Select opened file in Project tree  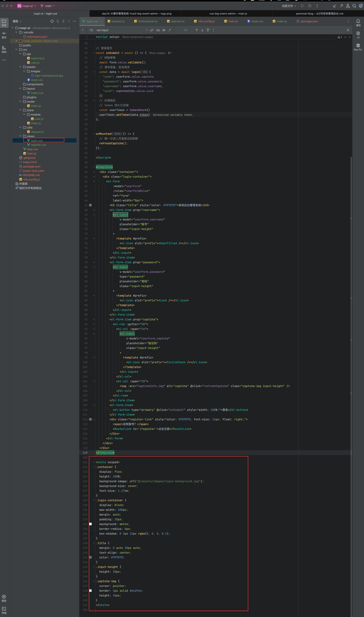click(52, 21)
